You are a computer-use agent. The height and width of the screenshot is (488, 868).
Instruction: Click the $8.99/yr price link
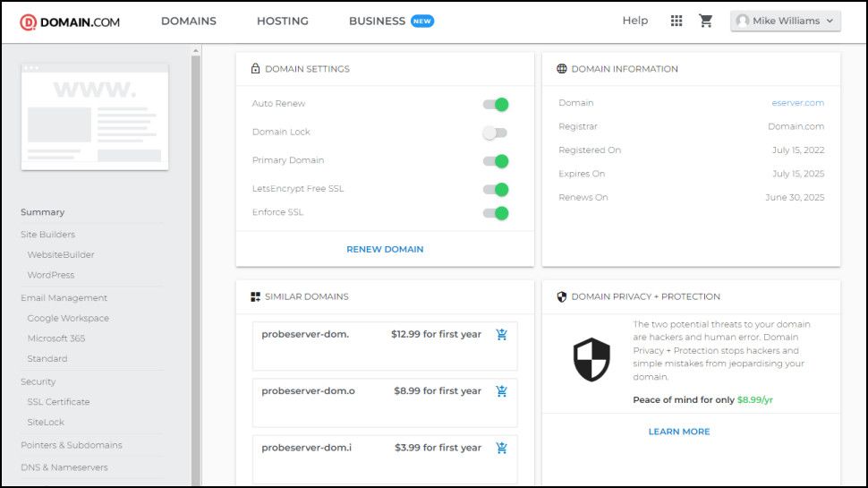(755, 400)
